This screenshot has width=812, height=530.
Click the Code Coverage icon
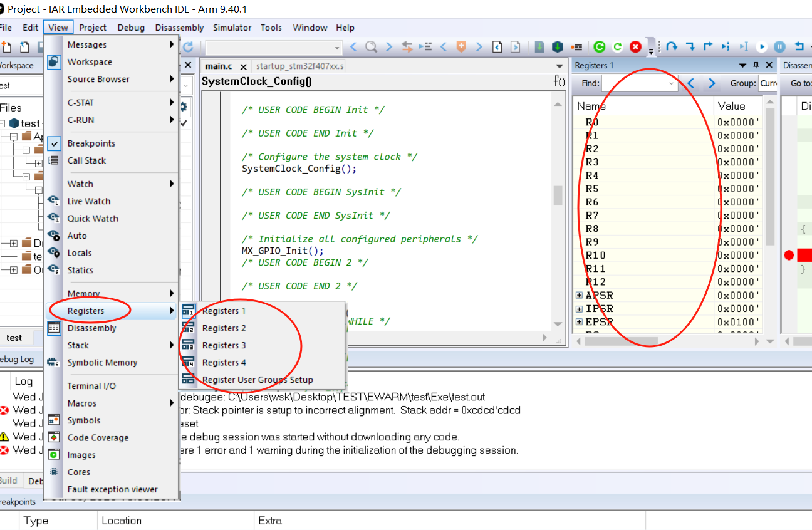[55, 437]
